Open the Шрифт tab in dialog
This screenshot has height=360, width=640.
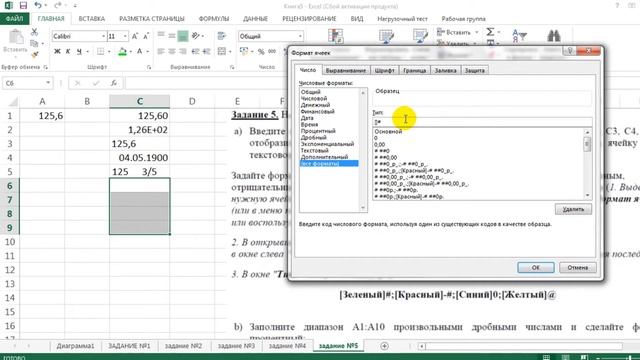384,70
